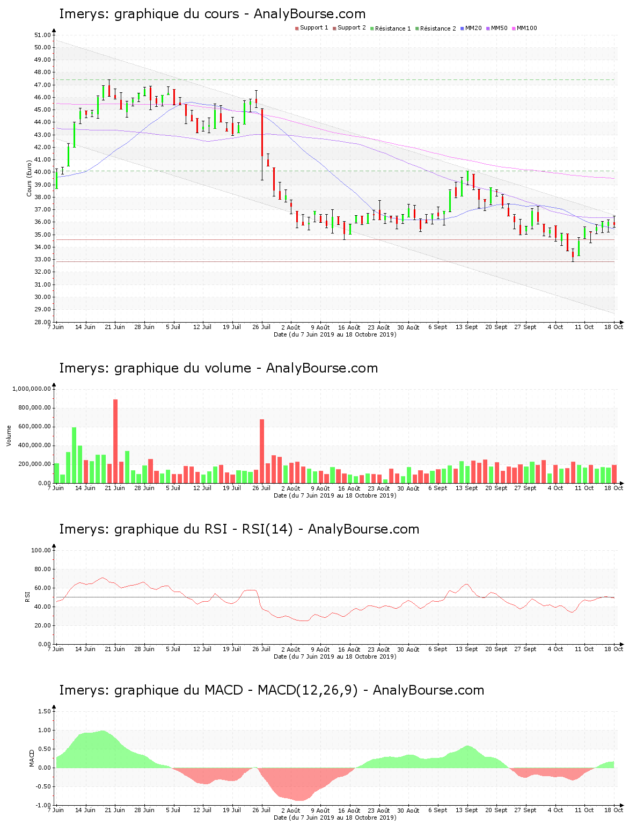
Task: Select the 'Support 1' legend label
Action: click(314, 28)
